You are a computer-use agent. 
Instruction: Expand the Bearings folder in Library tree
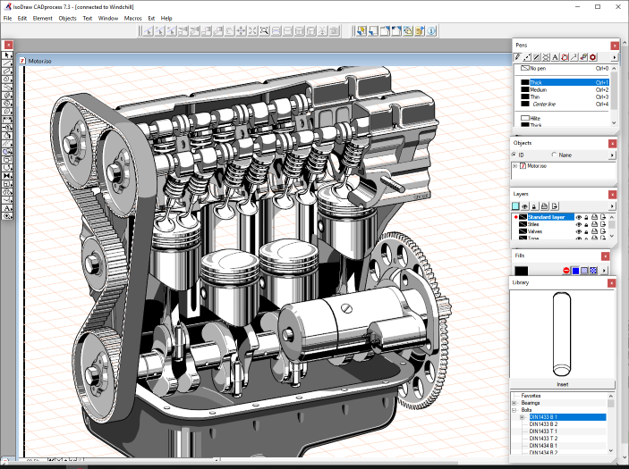coord(515,402)
